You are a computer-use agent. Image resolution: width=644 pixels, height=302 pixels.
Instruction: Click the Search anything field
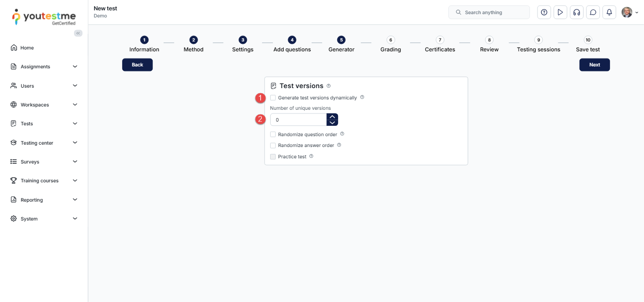pos(489,12)
